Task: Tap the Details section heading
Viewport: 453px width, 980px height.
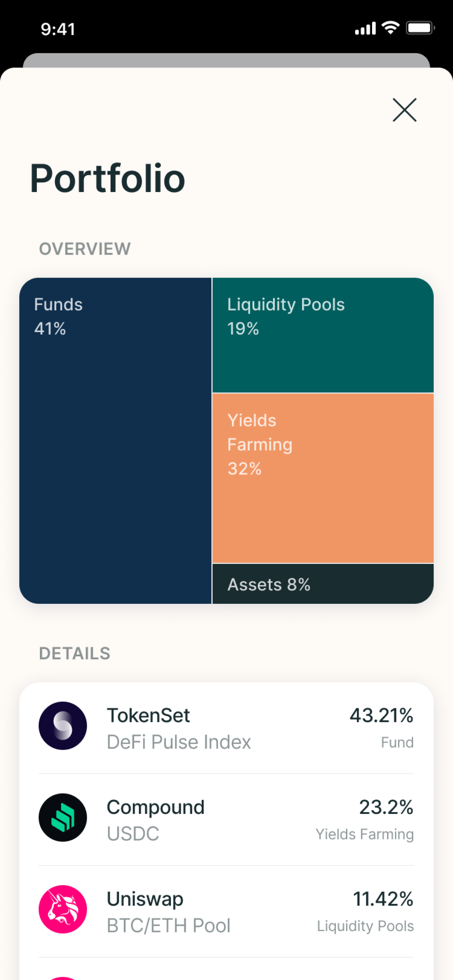Action: tap(75, 653)
